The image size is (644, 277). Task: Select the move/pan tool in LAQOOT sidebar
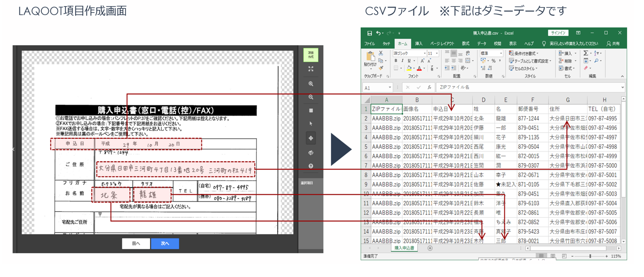click(x=310, y=138)
